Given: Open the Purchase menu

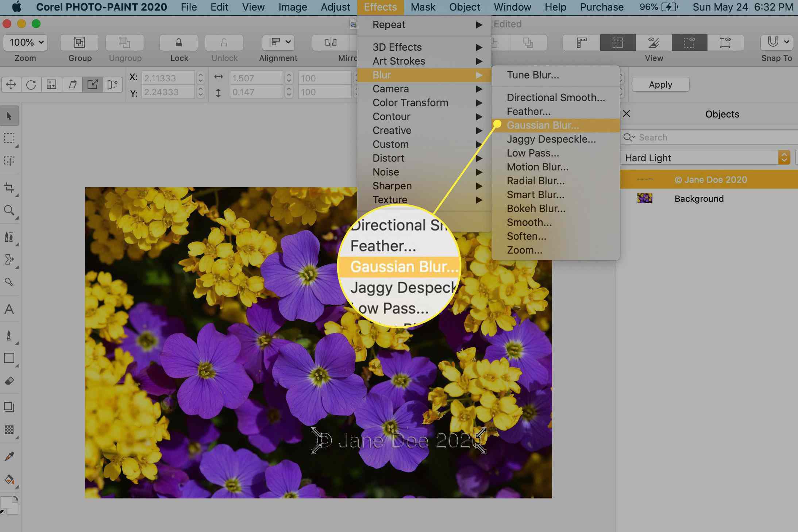Looking at the screenshot, I should point(602,7).
